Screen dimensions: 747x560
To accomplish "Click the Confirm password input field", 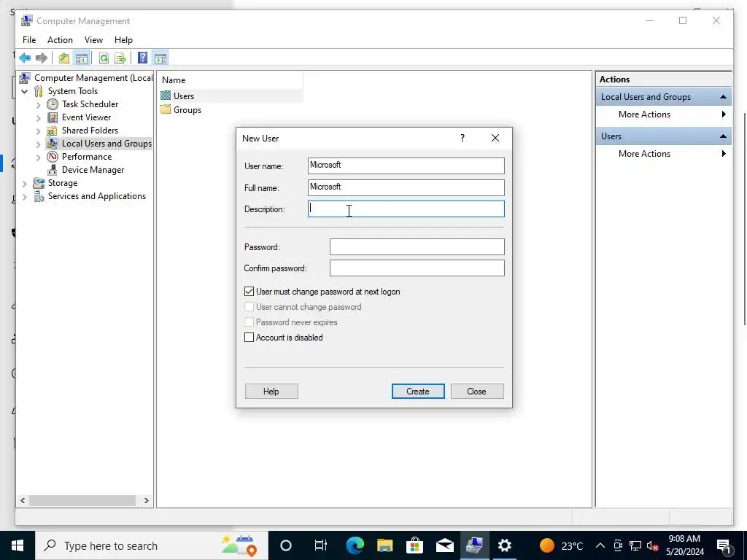I will click(417, 268).
